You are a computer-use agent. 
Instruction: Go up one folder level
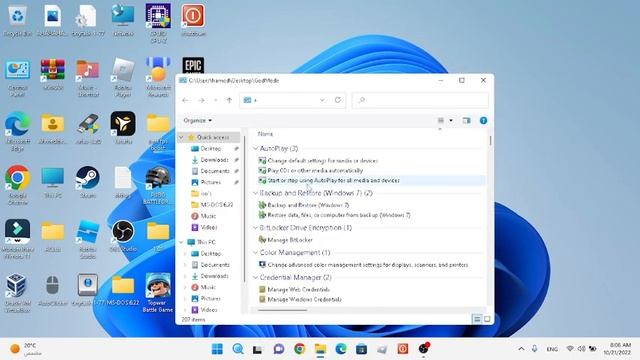click(x=229, y=100)
